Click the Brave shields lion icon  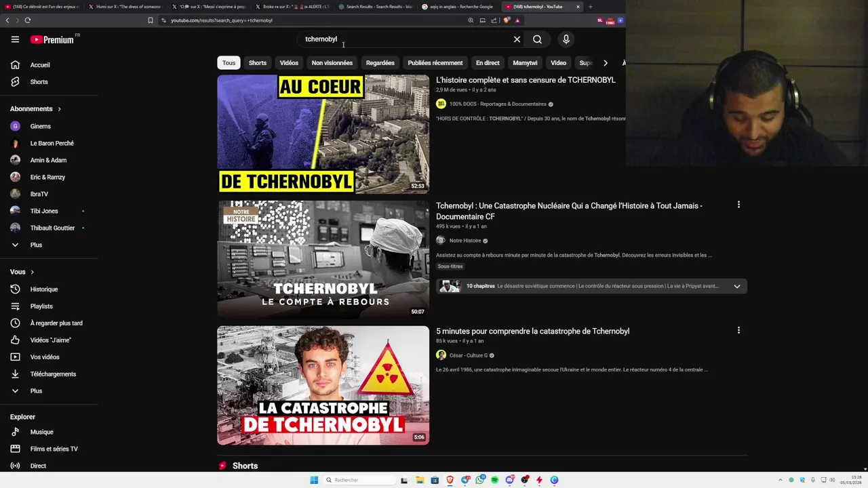[x=505, y=20]
